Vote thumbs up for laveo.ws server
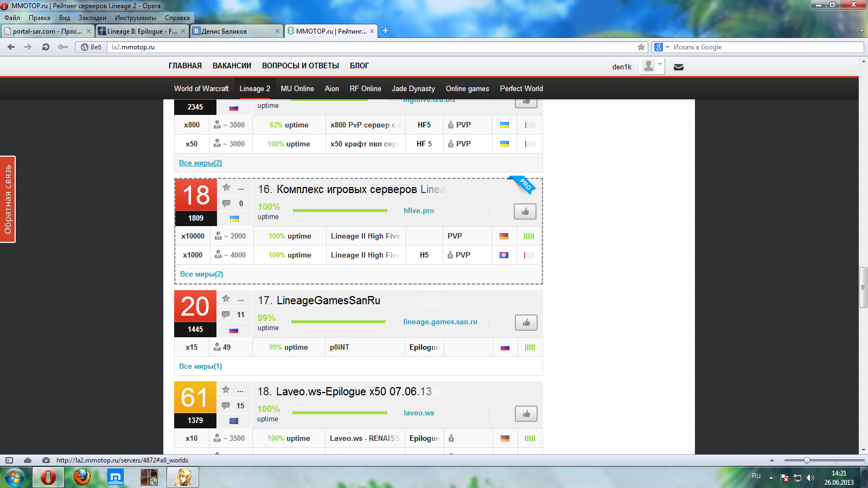Image resolution: width=868 pixels, height=488 pixels. 526,414
